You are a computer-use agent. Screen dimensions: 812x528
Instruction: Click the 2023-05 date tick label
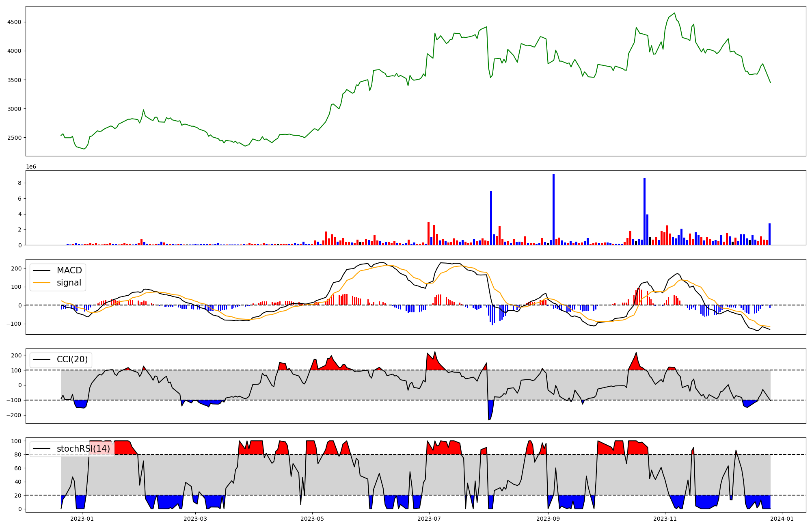tap(312, 519)
